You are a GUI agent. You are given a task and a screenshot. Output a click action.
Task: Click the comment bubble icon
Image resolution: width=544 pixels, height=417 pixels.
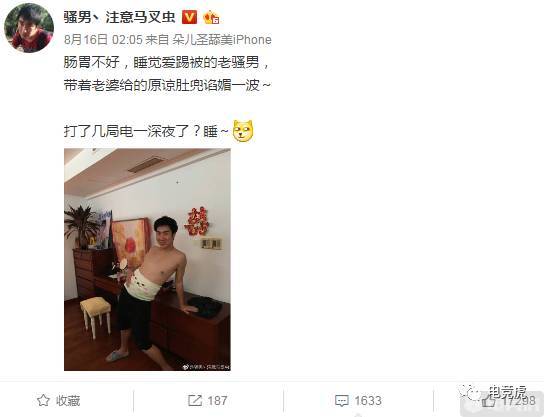(x=342, y=401)
